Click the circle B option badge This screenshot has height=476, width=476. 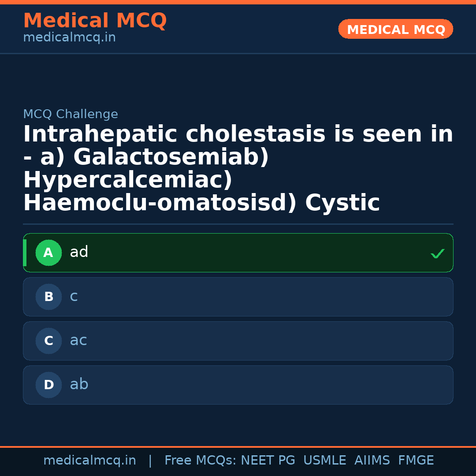[48, 297]
